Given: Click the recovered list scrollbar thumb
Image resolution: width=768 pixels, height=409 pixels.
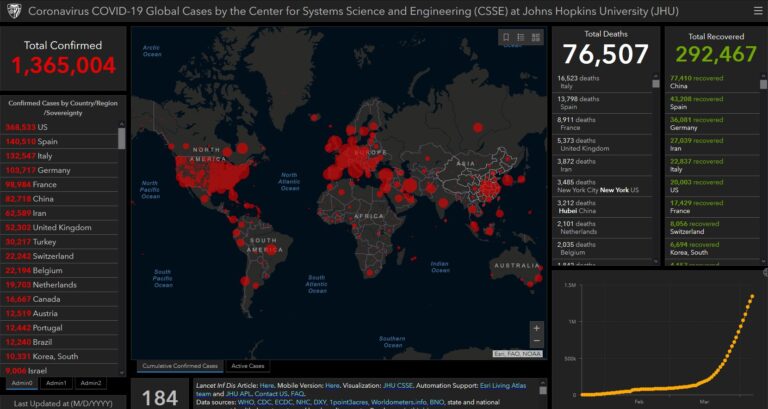Looking at the screenshot, I should point(763,84).
